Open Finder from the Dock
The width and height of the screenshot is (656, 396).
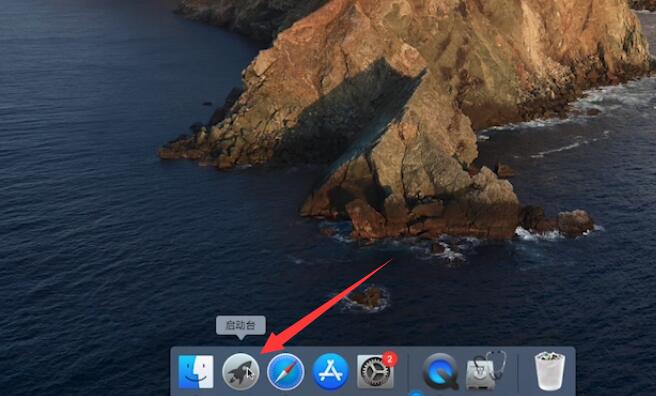point(196,372)
